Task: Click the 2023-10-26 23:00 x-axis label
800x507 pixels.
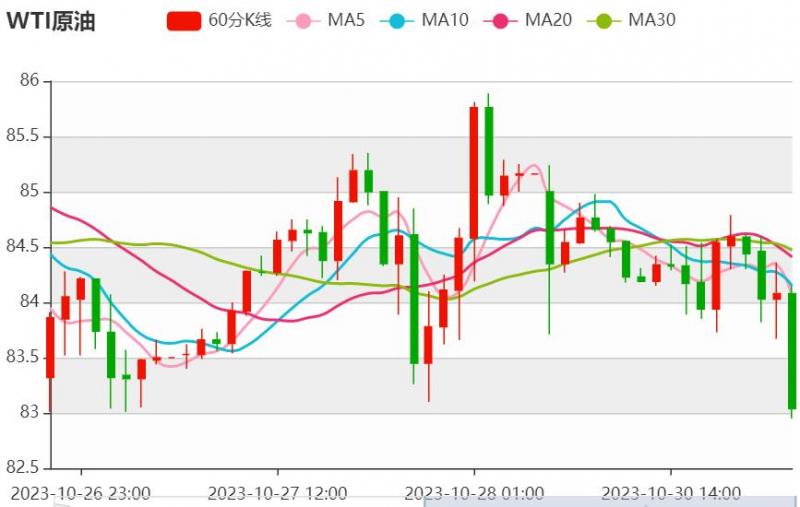Action: 81,493
